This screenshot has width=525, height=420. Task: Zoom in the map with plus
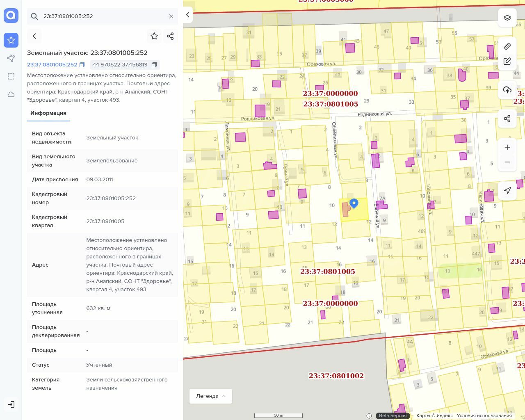click(507, 147)
